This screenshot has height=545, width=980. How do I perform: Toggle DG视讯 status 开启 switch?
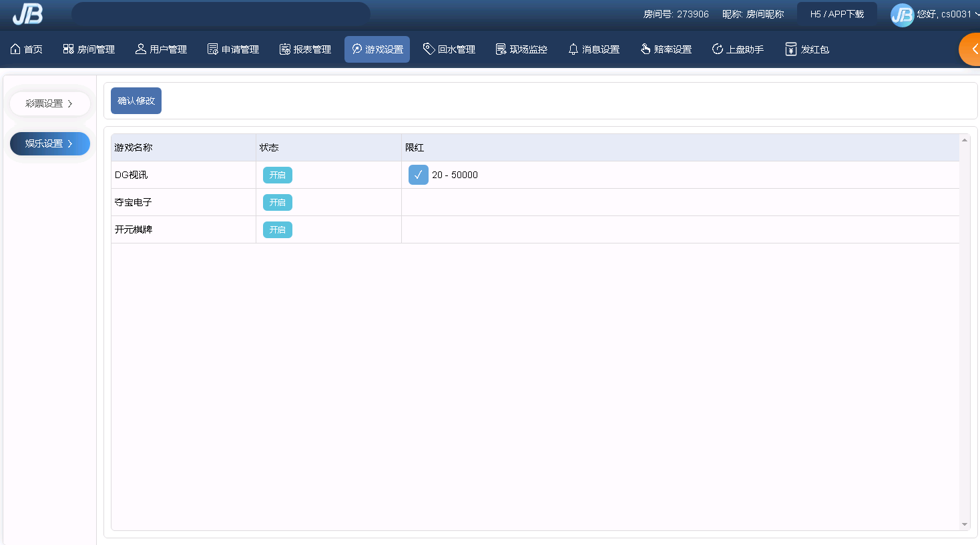point(277,175)
